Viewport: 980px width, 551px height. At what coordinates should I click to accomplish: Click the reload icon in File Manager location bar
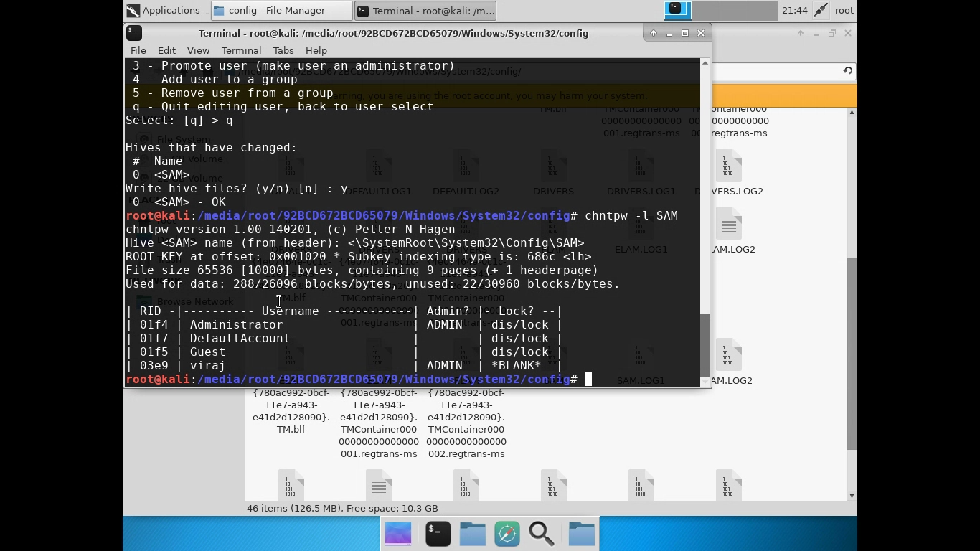click(847, 70)
